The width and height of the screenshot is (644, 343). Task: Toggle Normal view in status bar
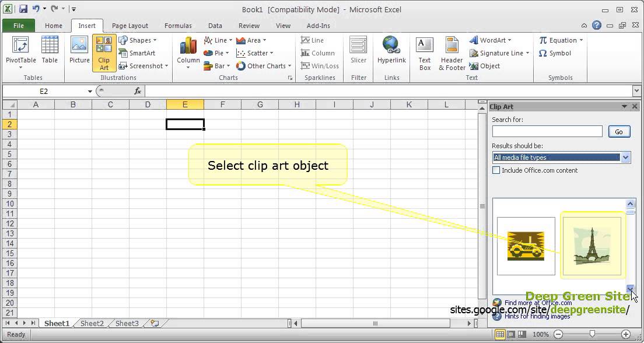(499, 334)
